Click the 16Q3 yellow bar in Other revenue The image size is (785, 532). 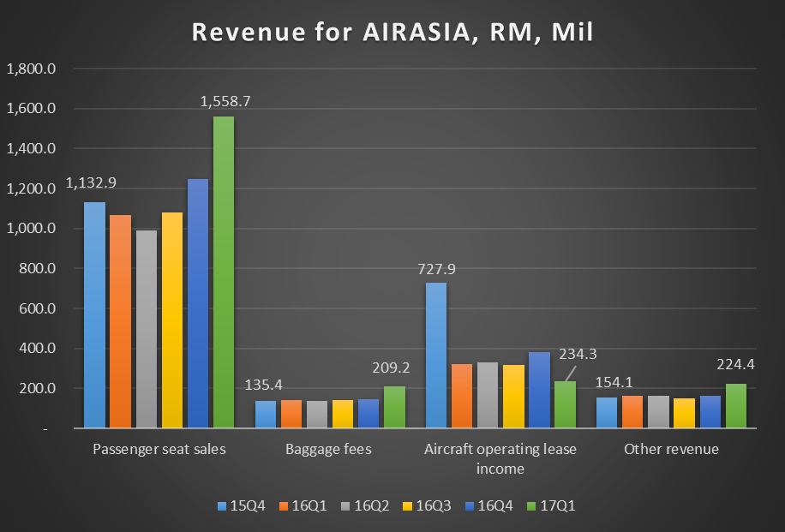(685, 413)
